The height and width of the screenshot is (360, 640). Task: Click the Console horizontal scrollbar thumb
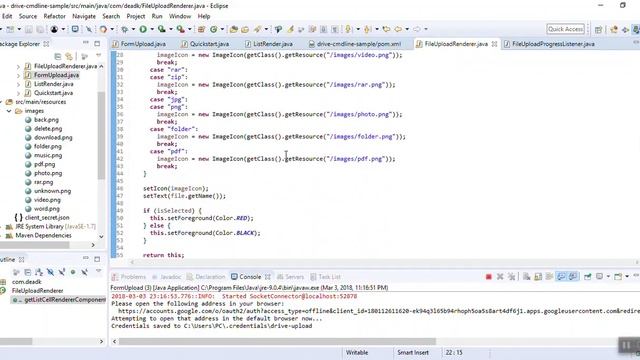[277, 341]
